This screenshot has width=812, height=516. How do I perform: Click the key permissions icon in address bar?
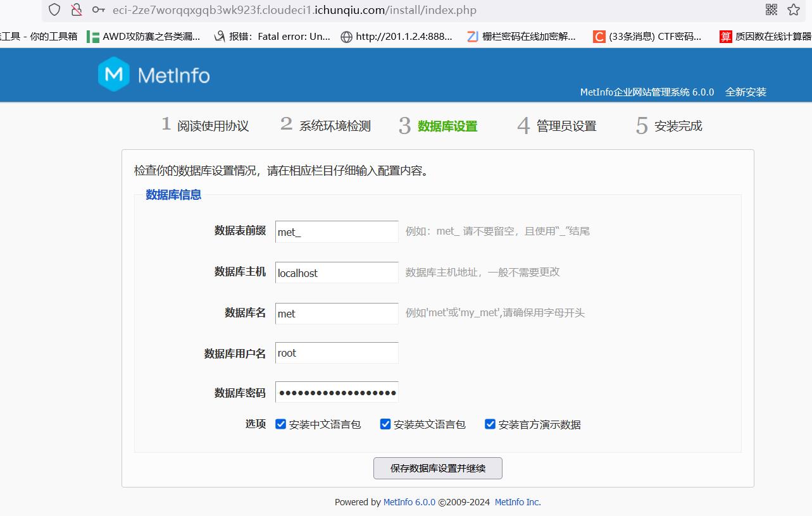(98, 9)
